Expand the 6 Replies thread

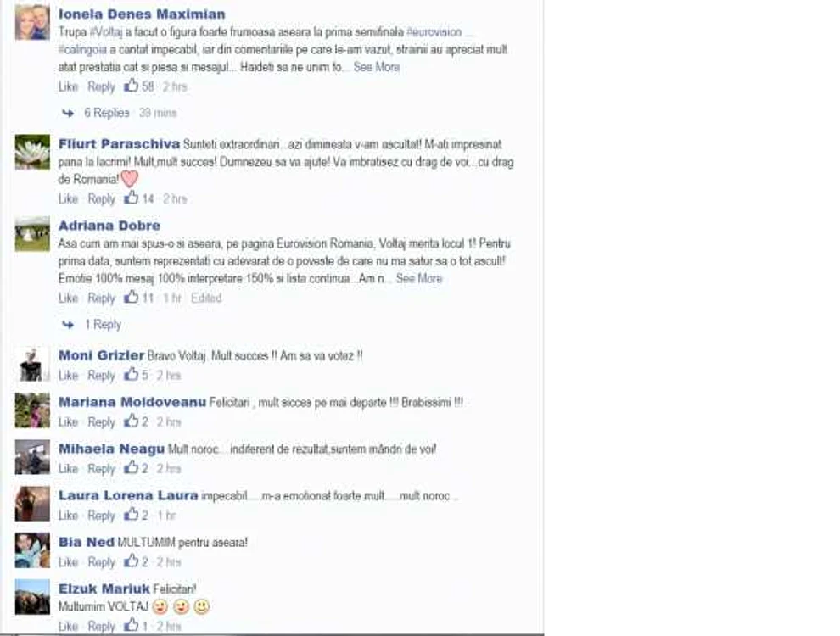click(x=107, y=113)
